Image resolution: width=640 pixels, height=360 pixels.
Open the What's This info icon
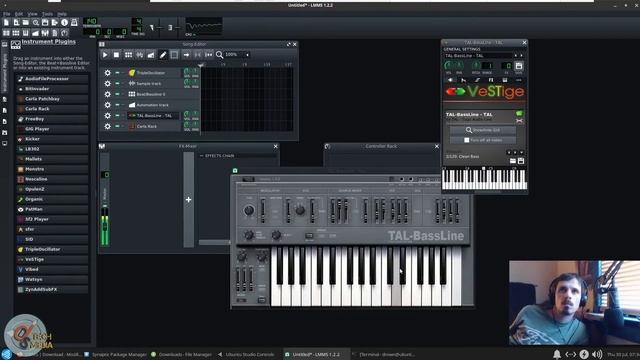tap(64, 23)
